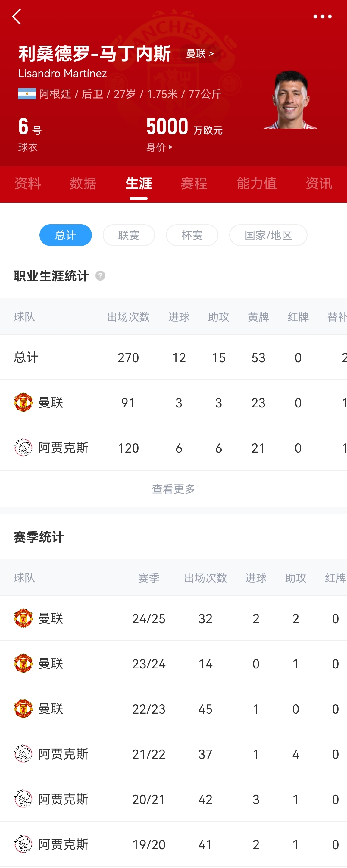
Task: Tap Manchester United crest for 24/25 season
Action: (23, 618)
